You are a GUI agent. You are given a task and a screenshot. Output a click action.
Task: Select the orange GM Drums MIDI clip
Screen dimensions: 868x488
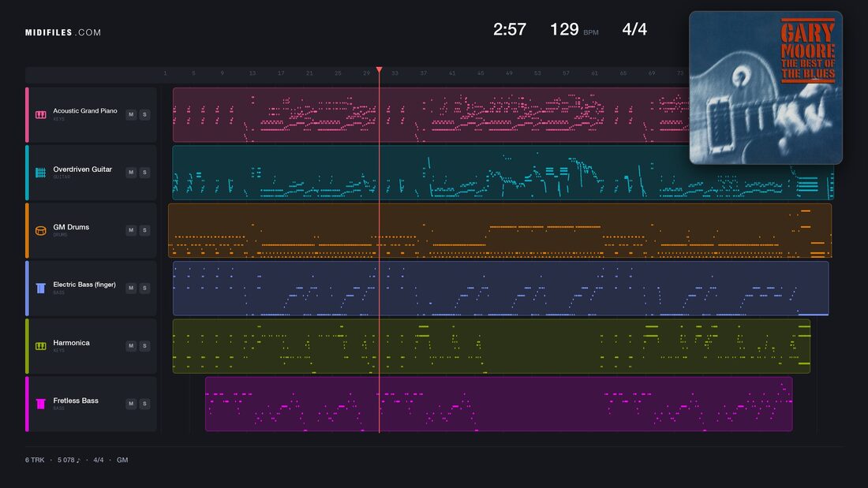tap(499, 230)
